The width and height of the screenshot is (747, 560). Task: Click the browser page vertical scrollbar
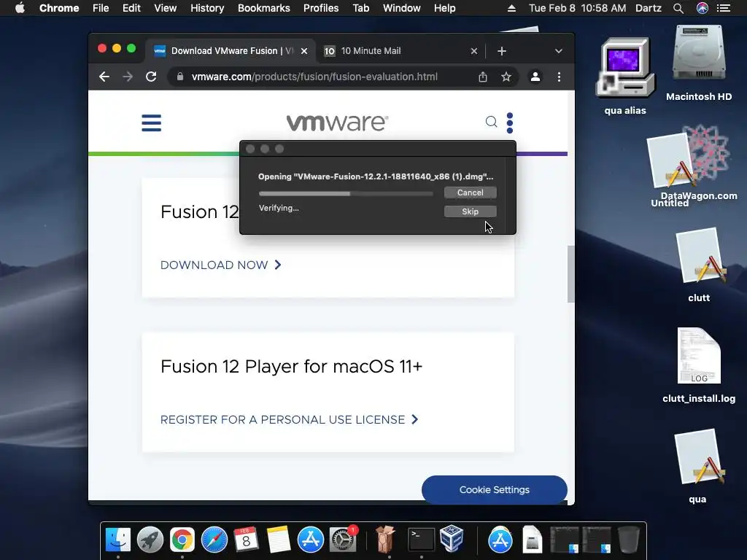[x=570, y=274]
